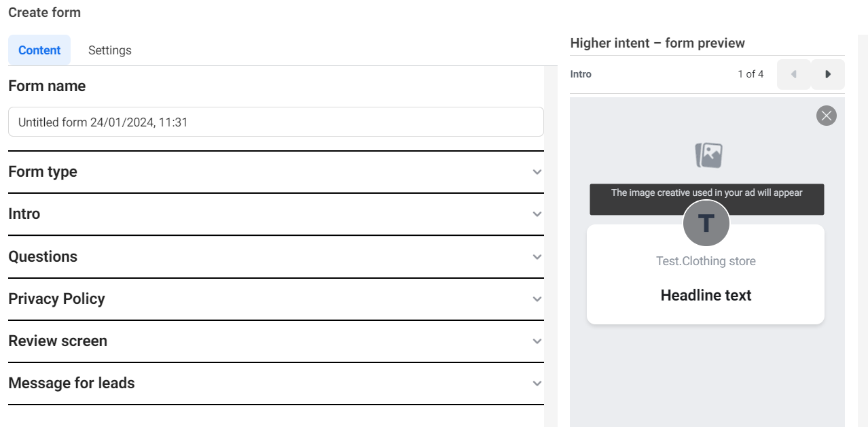
Task: Click the image placeholder icon in the preview
Action: 707,154
